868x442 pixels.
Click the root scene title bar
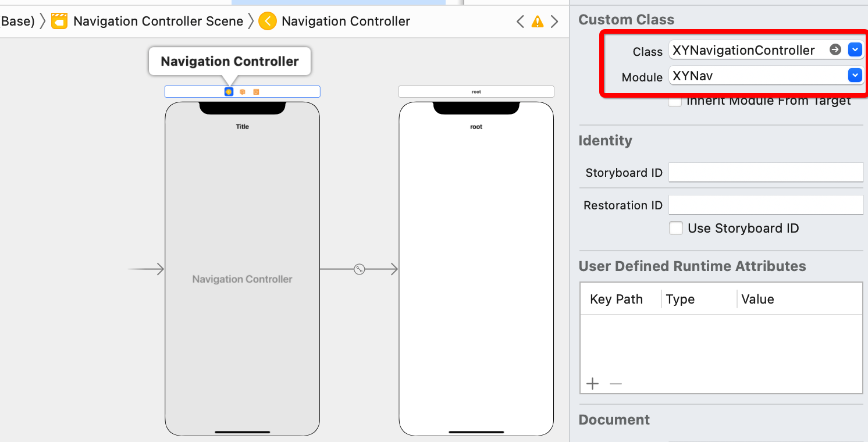click(476, 91)
